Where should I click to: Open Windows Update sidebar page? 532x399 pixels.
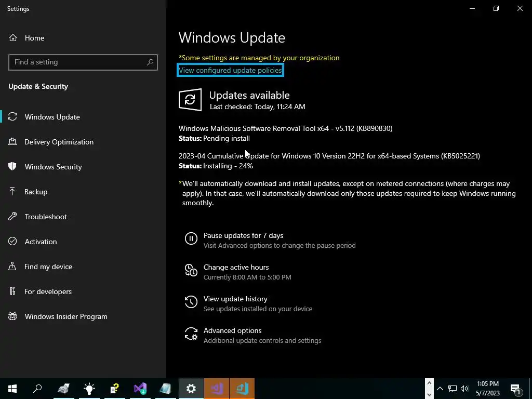click(x=83, y=117)
